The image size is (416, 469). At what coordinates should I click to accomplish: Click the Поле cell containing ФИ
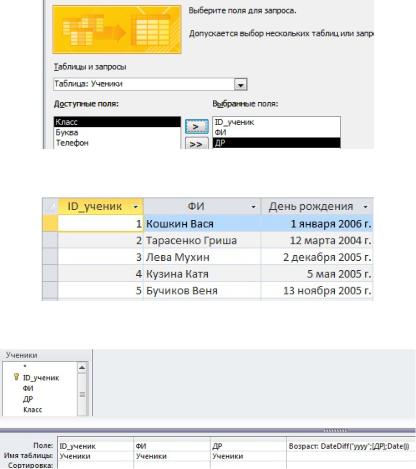(172, 446)
